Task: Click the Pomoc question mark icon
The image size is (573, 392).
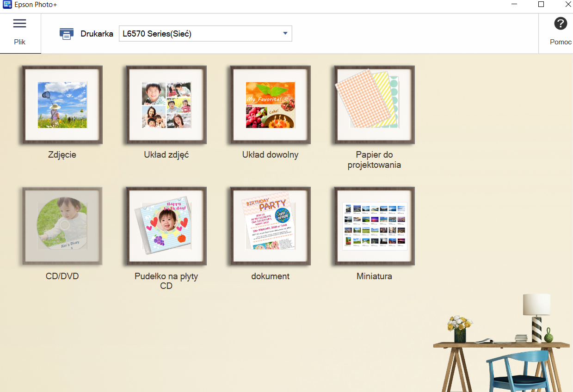Action: coord(561,24)
